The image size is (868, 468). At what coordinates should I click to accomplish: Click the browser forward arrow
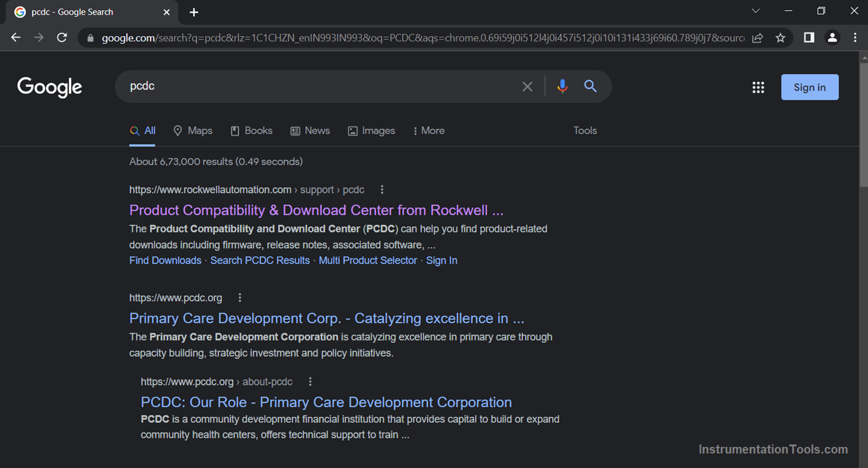point(39,37)
